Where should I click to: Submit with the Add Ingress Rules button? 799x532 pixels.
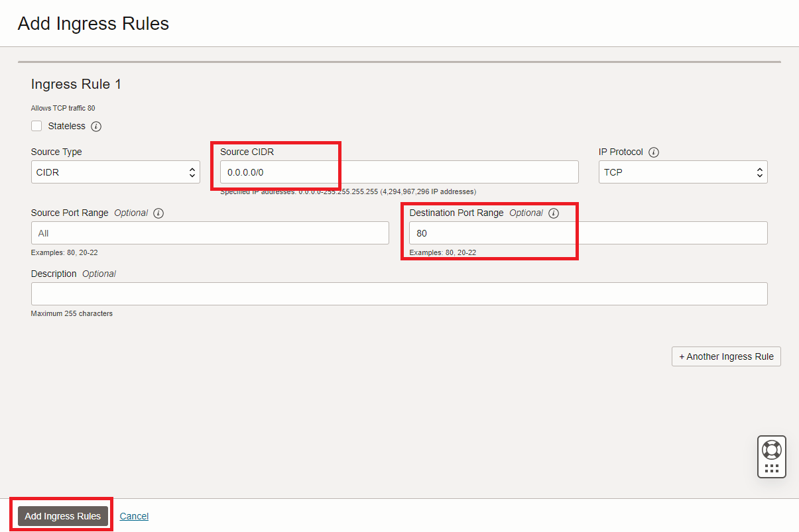(63, 516)
